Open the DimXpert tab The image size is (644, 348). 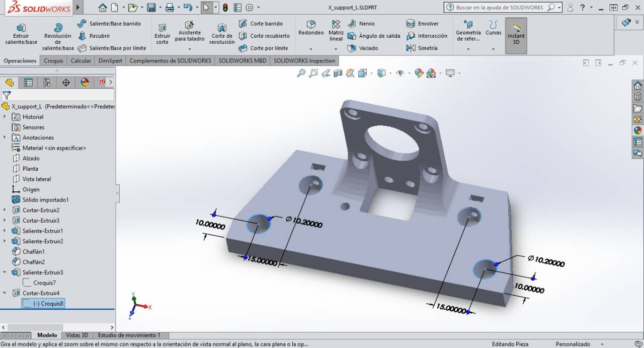[110, 60]
